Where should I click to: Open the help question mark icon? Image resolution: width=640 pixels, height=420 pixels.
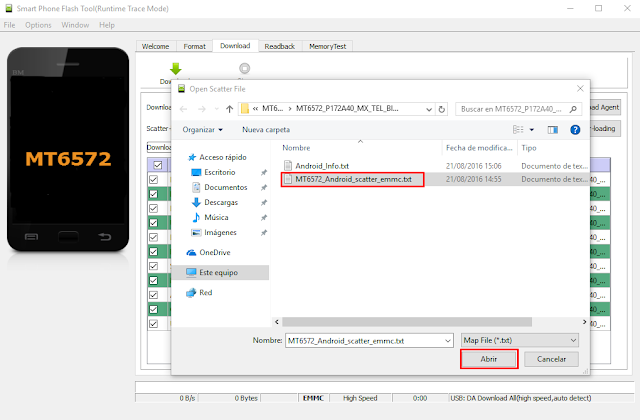[x=575, y=130]
